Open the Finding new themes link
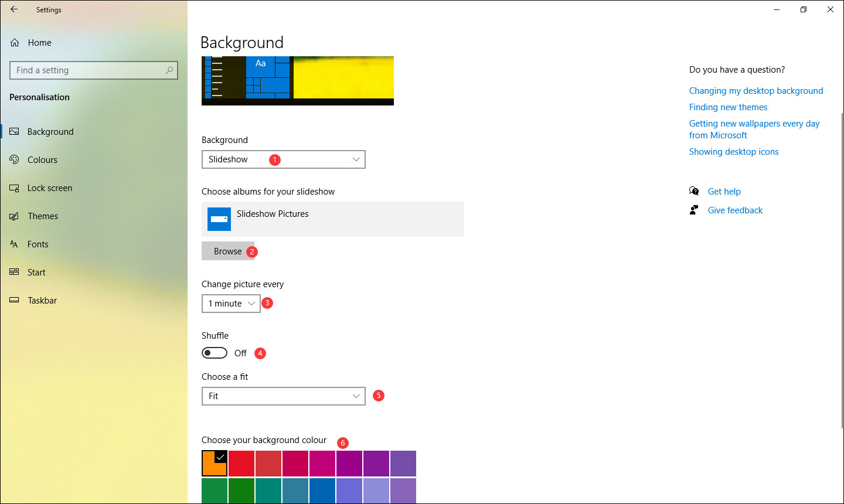 tap(728, 107)
